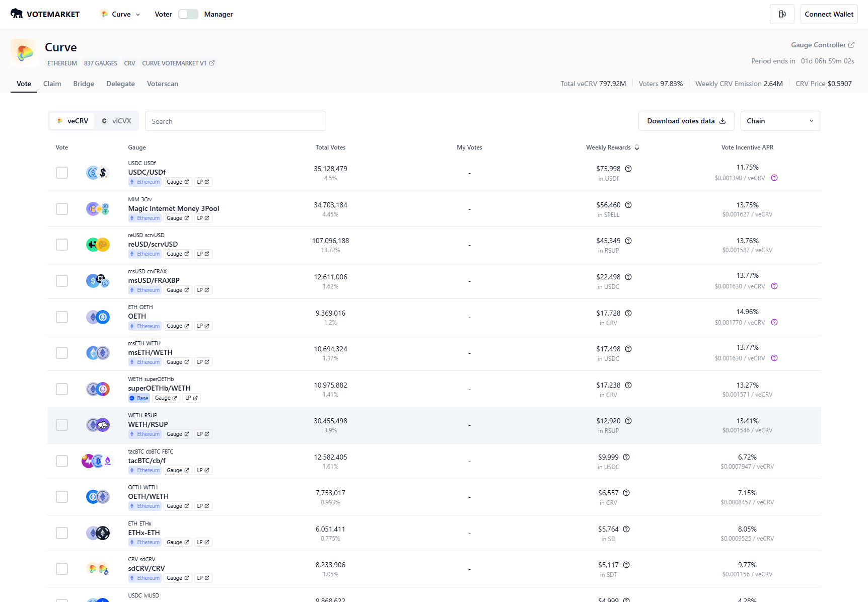Click the Magic Internet Money 3Pool token icon
Viewport: 868px width, 602px height.
98,209
